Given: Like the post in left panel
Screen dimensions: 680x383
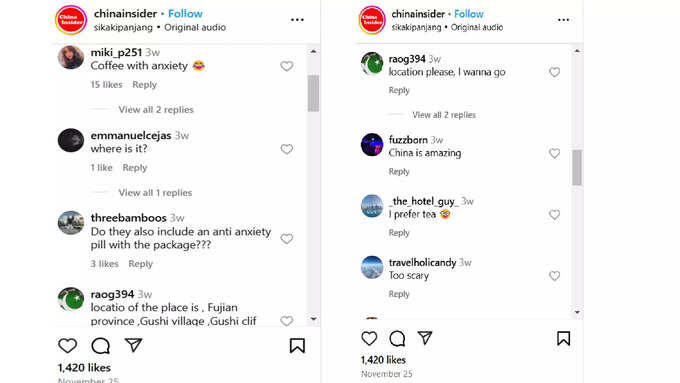Looking at the screenshot, I should pos(68,346).
